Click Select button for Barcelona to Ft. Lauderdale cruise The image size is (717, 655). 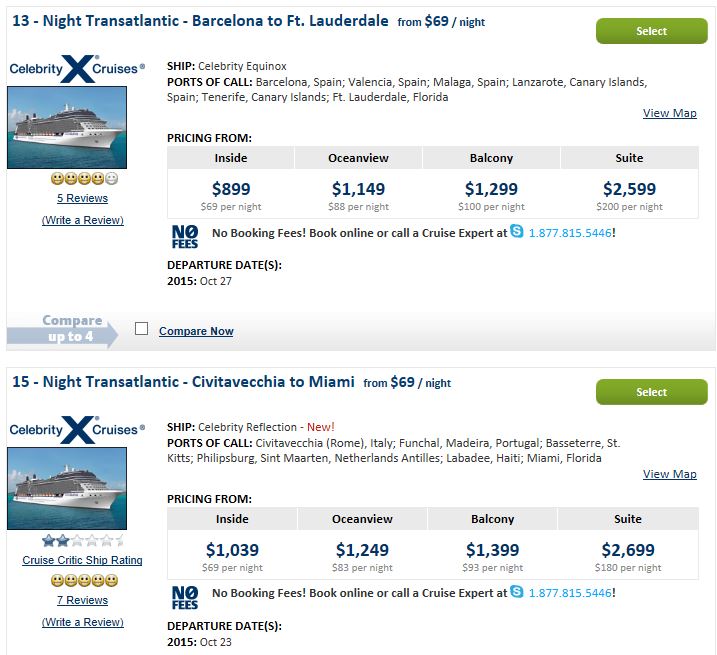click(x=651, y=31)
